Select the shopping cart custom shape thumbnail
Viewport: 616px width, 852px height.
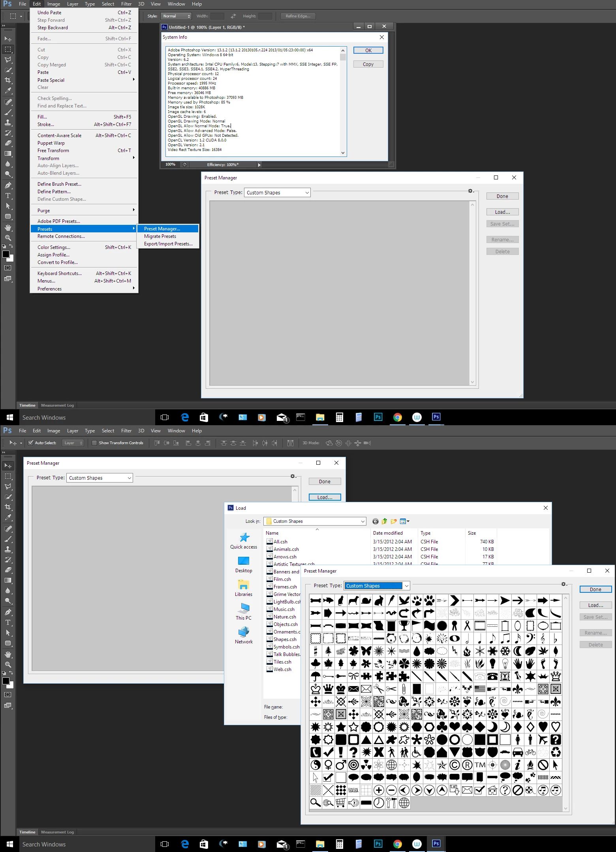[x=341, y=803]
